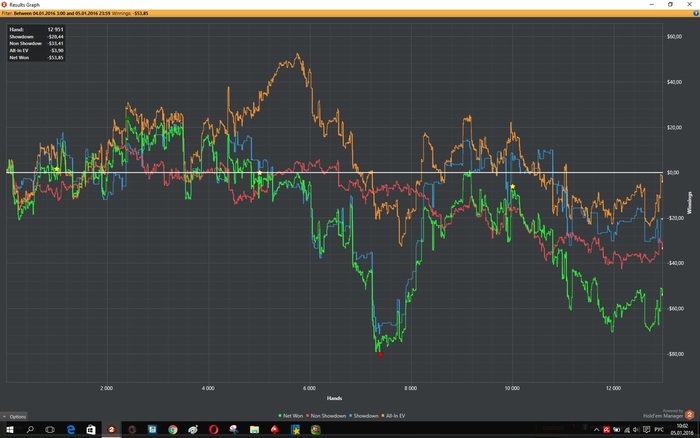Open Opera browser from taskbar
This screenshot has width=700, height=438.
(x=213, y=430)
